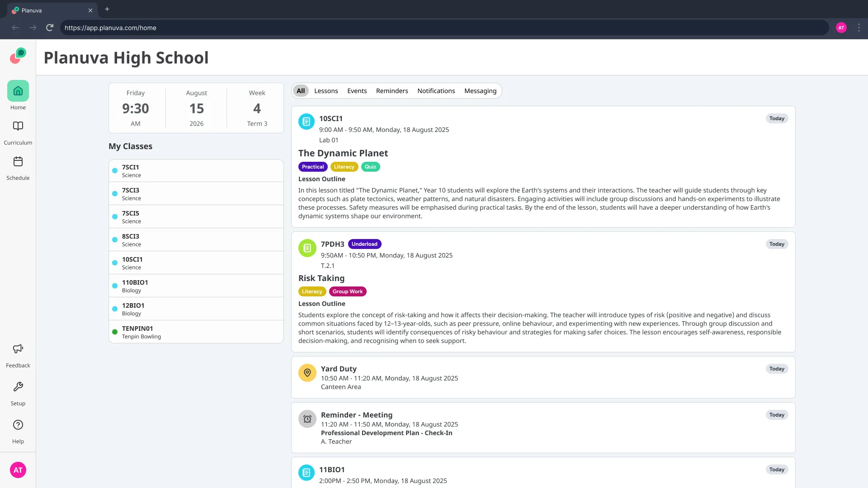The width and height of the screenshot is (868, 488).
Task: Click the AT avatar in sidebar bottom
Action: point(18,470)
